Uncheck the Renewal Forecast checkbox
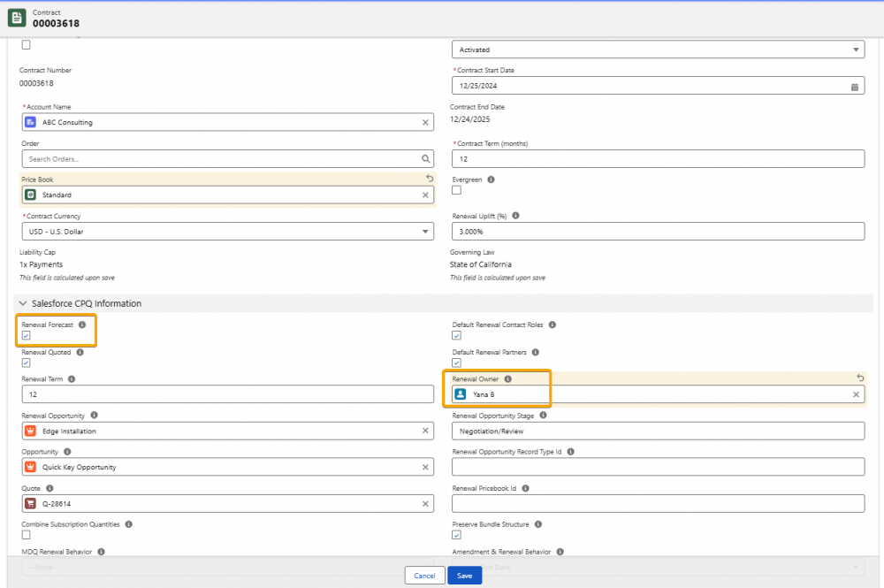The width and height of the screenshot is (884, 588). click(26, 335)
